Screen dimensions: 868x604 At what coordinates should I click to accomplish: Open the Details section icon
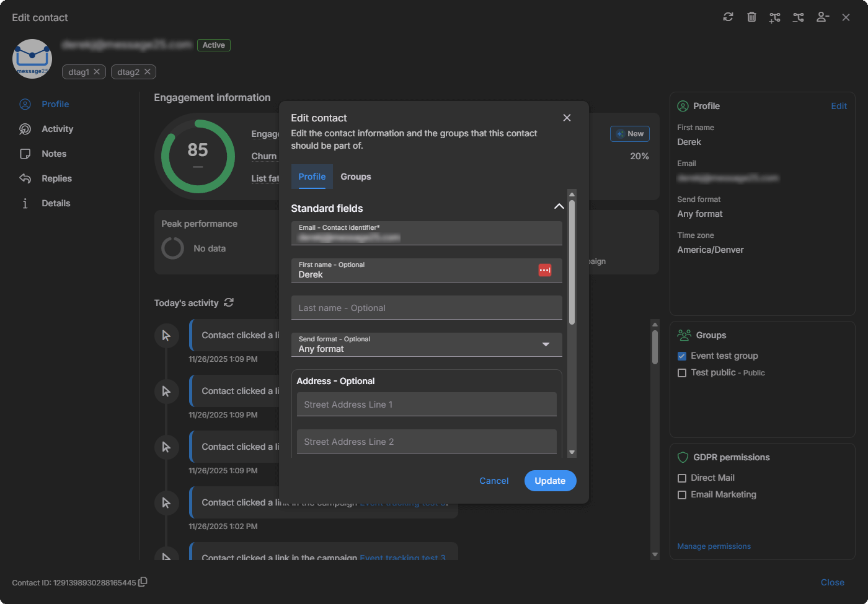pos(25,203)
